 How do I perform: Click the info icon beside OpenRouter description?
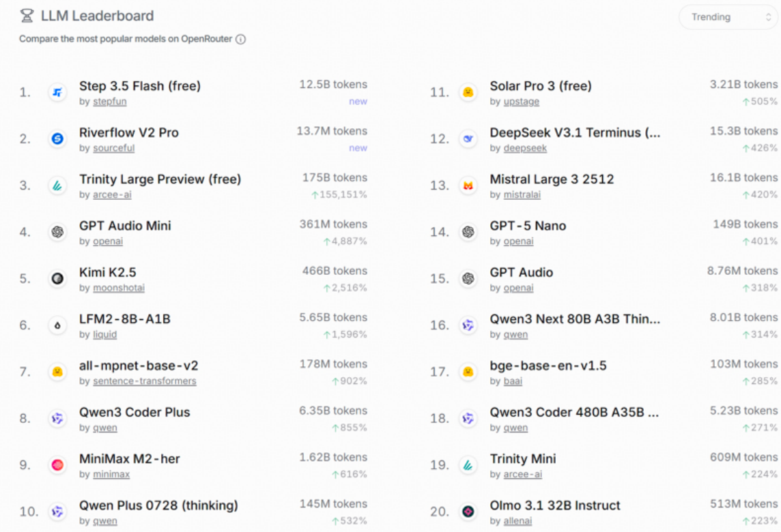[240, 39]
